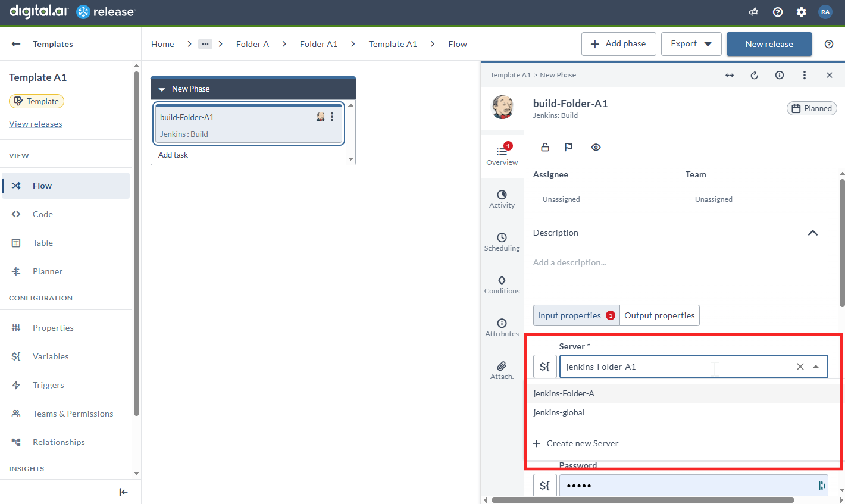Open the settings gear icon
The image size is (845, 504).
tap(802, 12)
